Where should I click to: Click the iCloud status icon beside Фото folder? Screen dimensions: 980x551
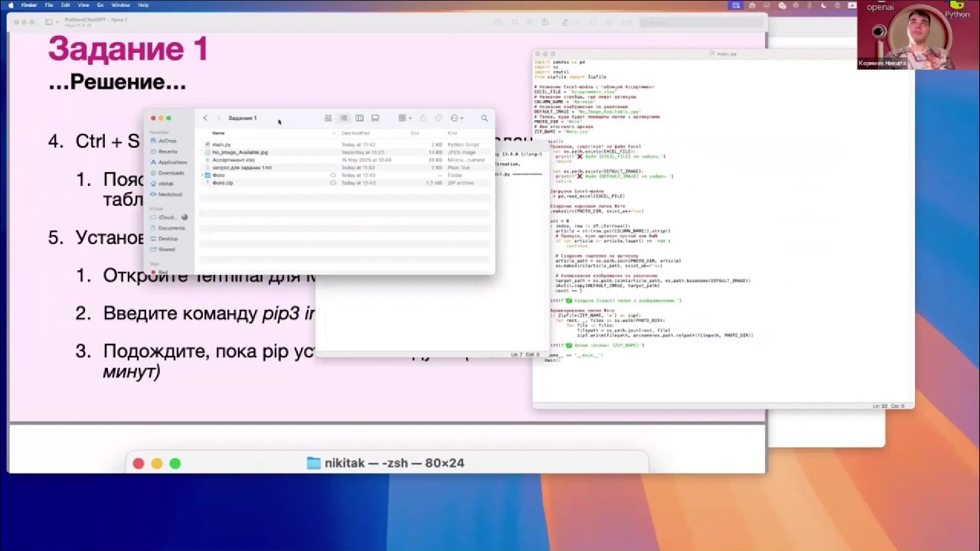click(x=333, y=175)
